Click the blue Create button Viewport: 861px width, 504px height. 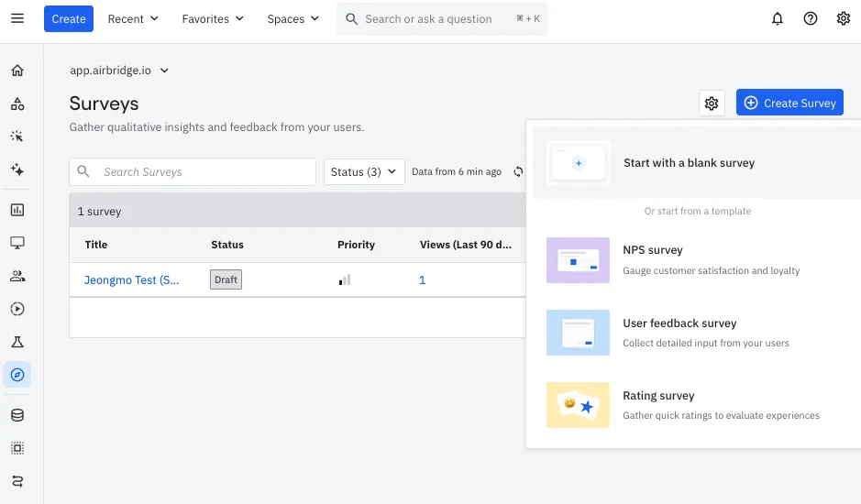[x=69, y=18]
